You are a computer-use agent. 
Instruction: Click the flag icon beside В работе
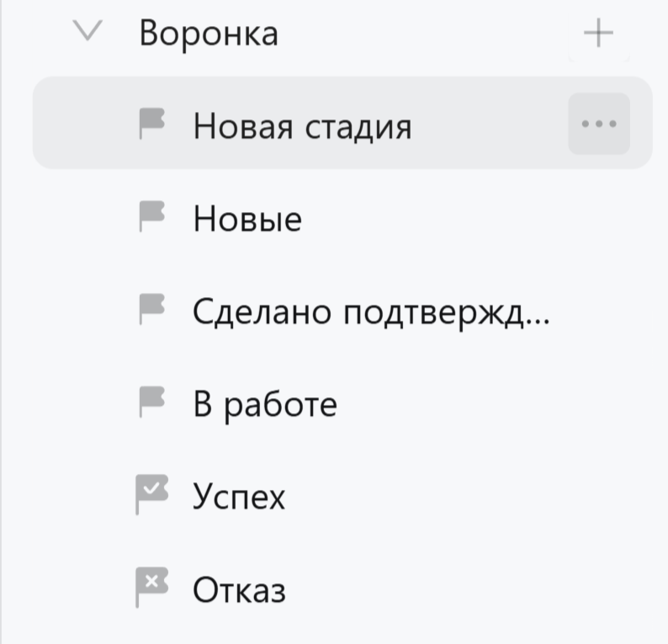tap(151, 402)
